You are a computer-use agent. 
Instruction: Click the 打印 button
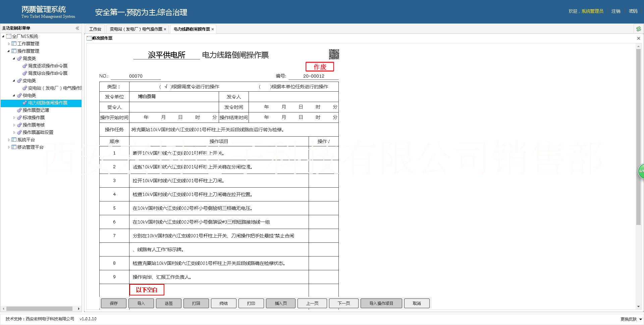coord(251,303)
